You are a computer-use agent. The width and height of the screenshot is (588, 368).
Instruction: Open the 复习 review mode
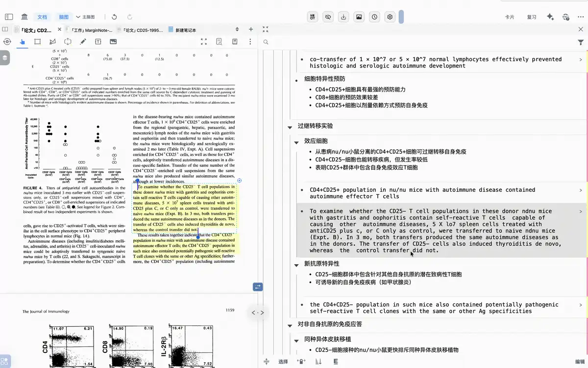tap(532, 17)
